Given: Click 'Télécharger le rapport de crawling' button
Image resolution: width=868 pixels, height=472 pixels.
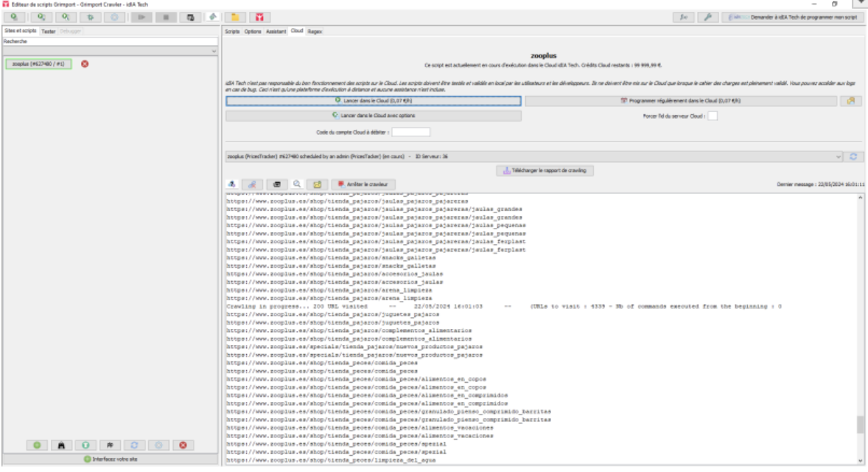Looking at the screenshot, I should tap(545, 170).
